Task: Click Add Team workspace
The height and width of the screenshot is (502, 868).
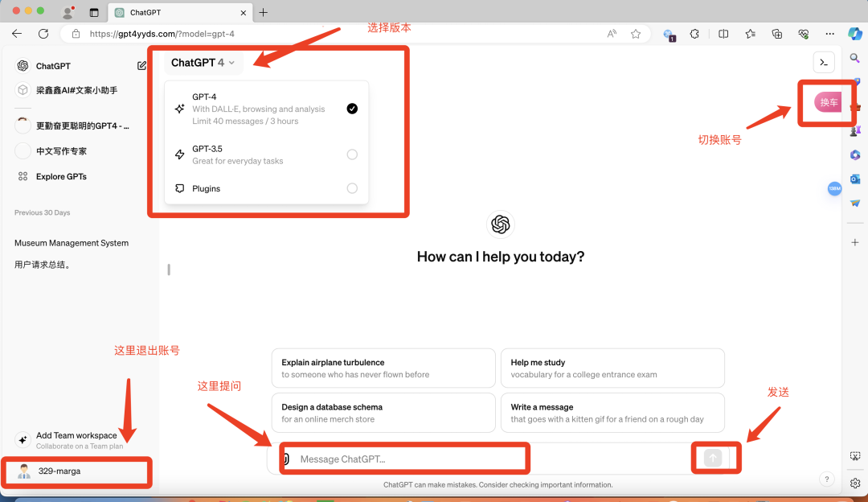Action: [76, 440]
